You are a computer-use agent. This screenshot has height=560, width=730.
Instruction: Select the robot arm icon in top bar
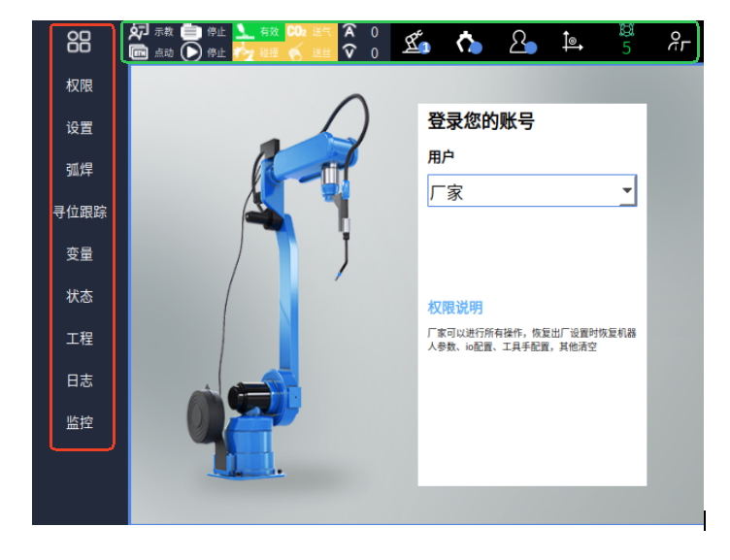[415, 43]
